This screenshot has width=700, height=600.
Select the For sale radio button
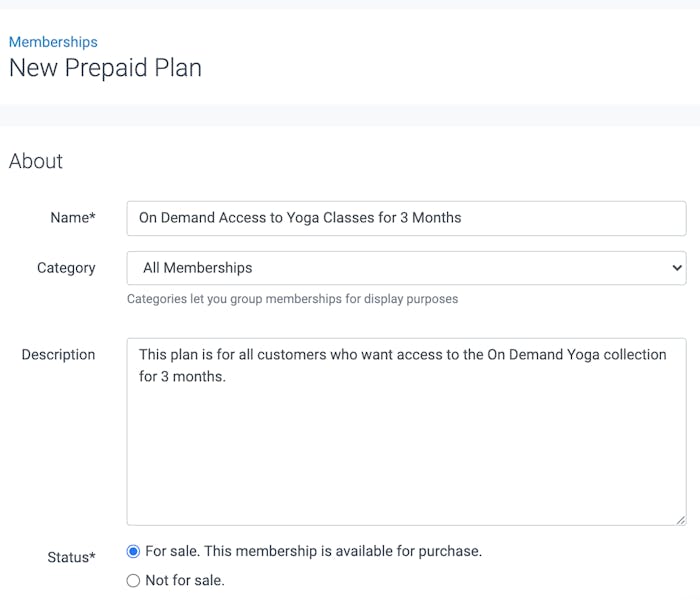pyautogui.click(x=134, y=551)
